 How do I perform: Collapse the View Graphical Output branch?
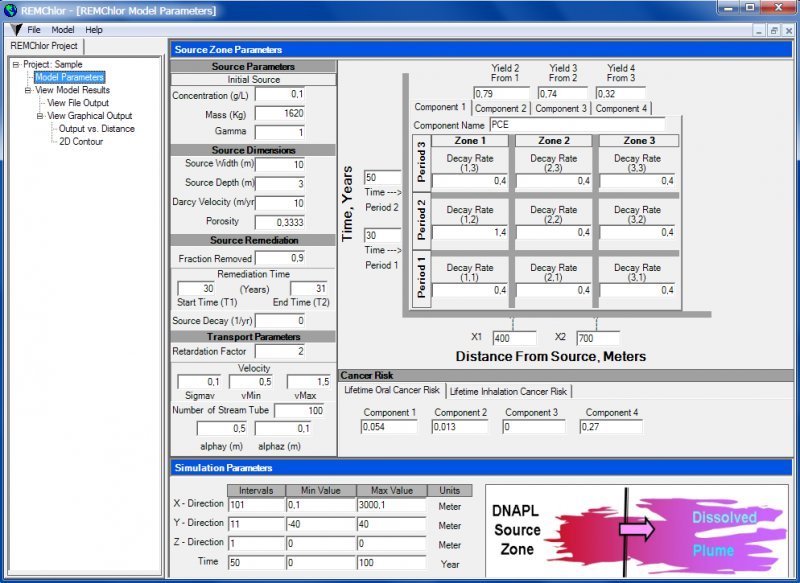point(40,116)
